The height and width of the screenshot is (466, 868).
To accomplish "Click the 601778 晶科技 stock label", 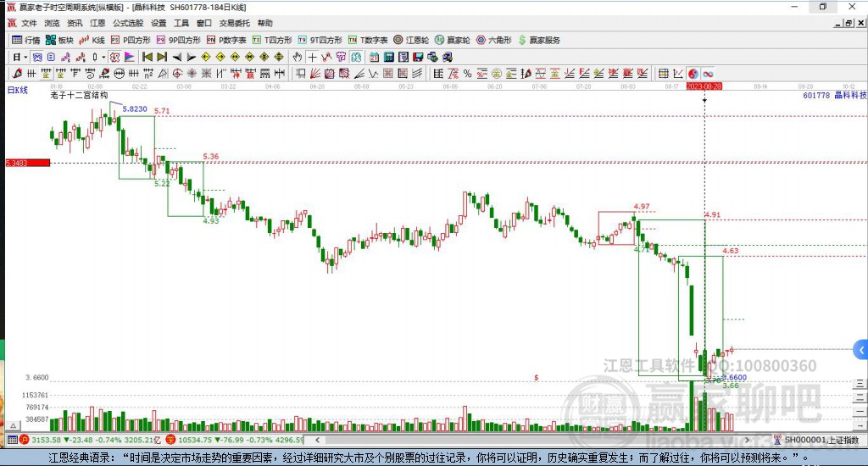I will [835, 95].
